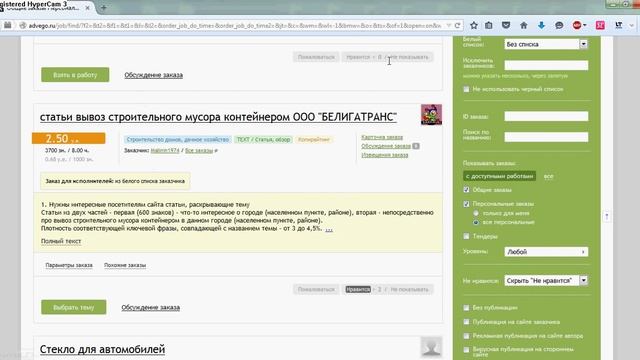This screenshot has height=360, width=640.
Task: Open the downloads arrow icon
Action: (541, 25)
